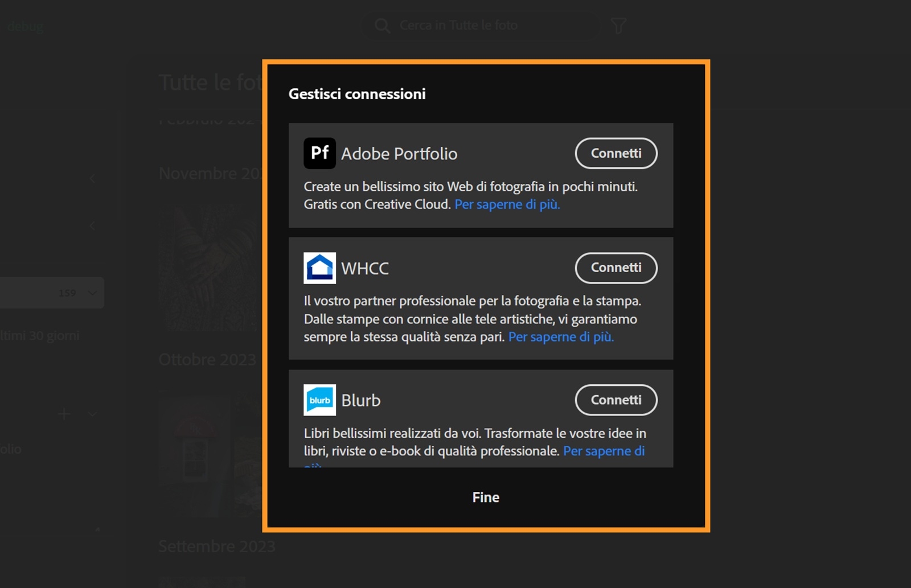Select Ultimi 30 giorni in the sidebar
911x588 pixels.
[x=40, y=335]
